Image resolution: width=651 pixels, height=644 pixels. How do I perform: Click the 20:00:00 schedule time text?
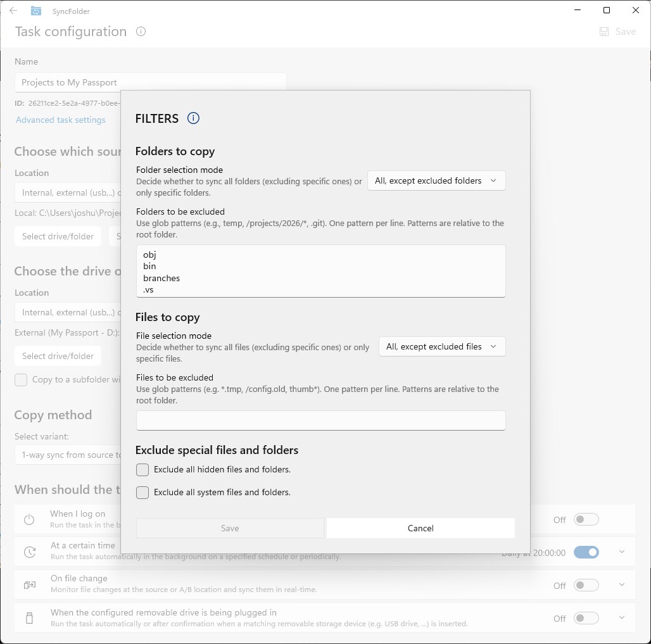click(x=549, y=553)
